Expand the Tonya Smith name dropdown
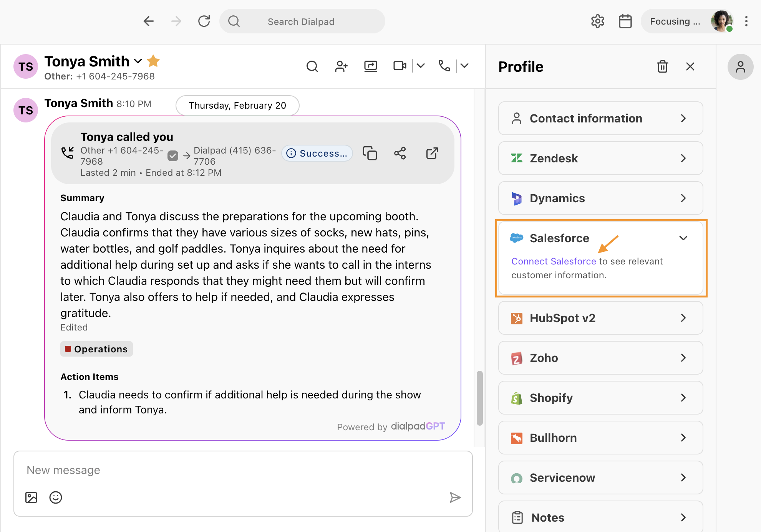 pyautogui.click(x=138, y=61)
